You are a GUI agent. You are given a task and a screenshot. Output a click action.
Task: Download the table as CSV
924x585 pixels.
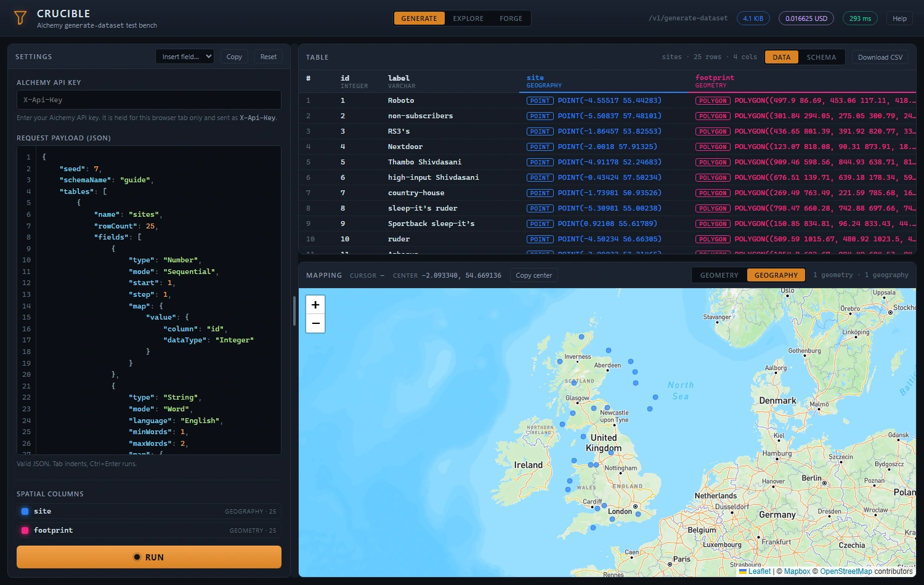coord(880,57)
